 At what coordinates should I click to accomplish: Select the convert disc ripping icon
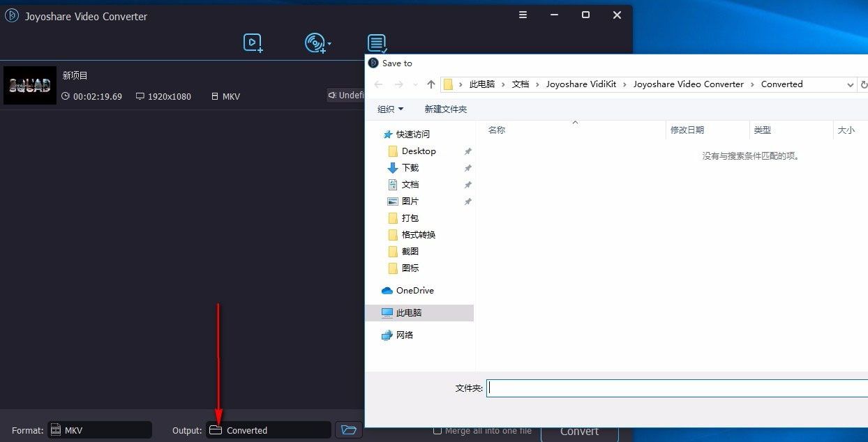point(316,43)
